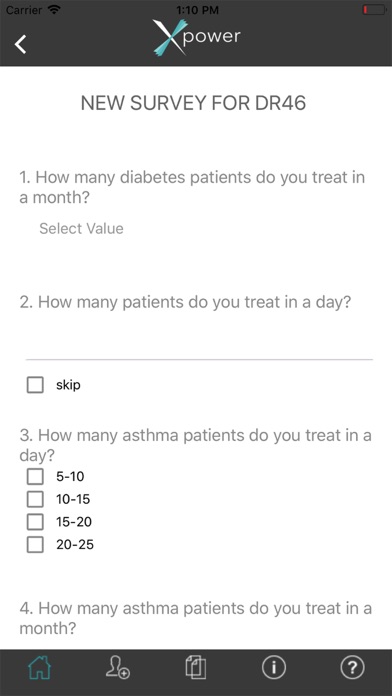The image size is (392, 696).
Task: Check the 10-15 option
Action: point(35,499)
